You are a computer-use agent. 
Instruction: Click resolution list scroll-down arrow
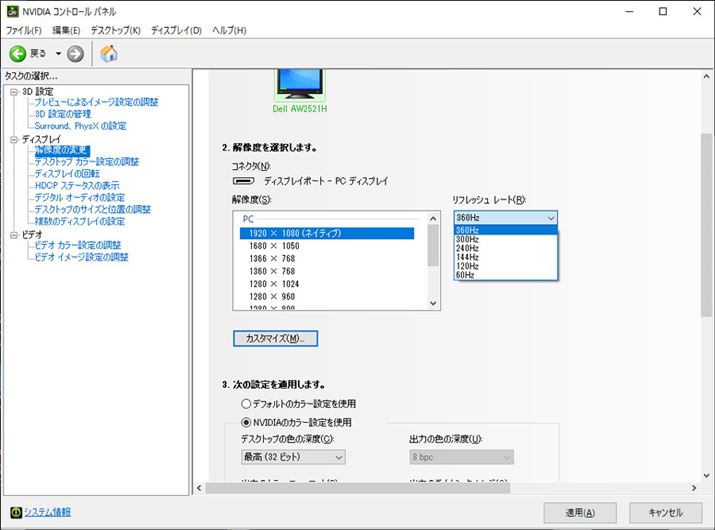[433, 303]
